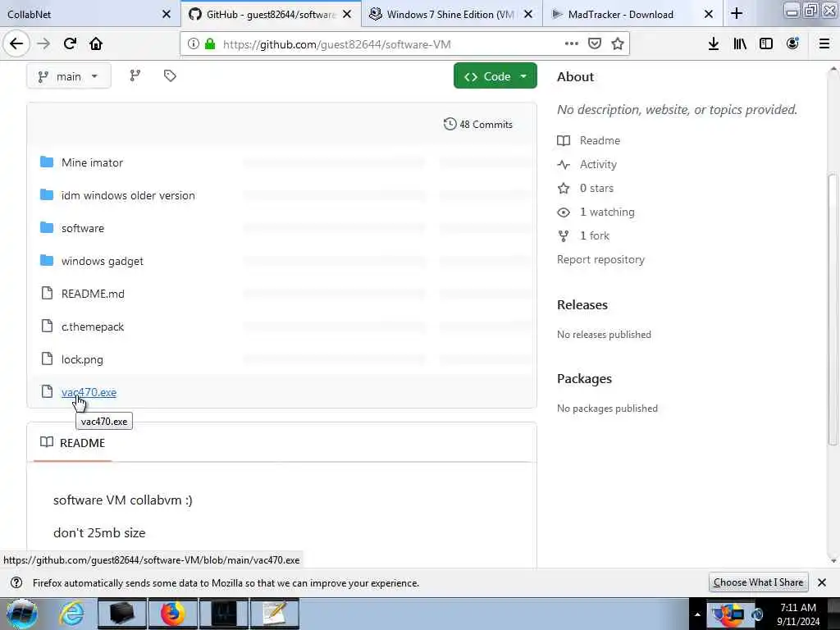Show site information icon in address bar

pos(194,44)
